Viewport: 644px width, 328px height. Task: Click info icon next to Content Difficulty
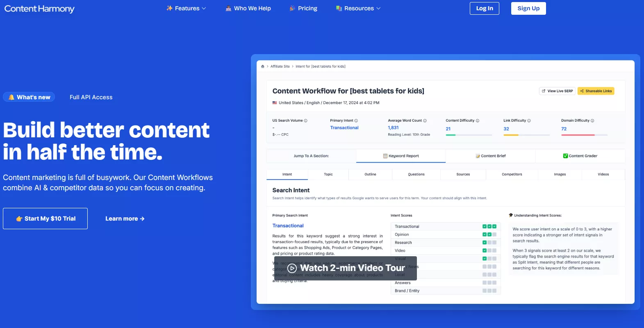point(478,121)
